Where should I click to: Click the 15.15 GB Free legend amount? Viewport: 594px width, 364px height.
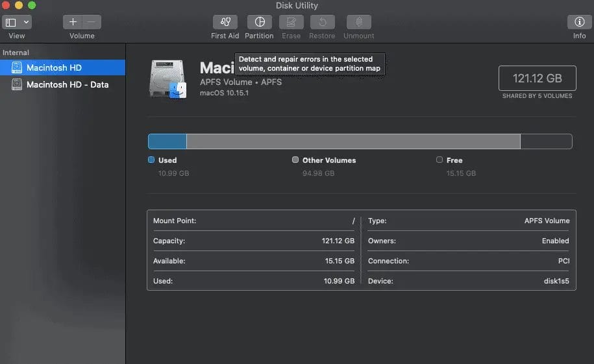pos(461,173)
